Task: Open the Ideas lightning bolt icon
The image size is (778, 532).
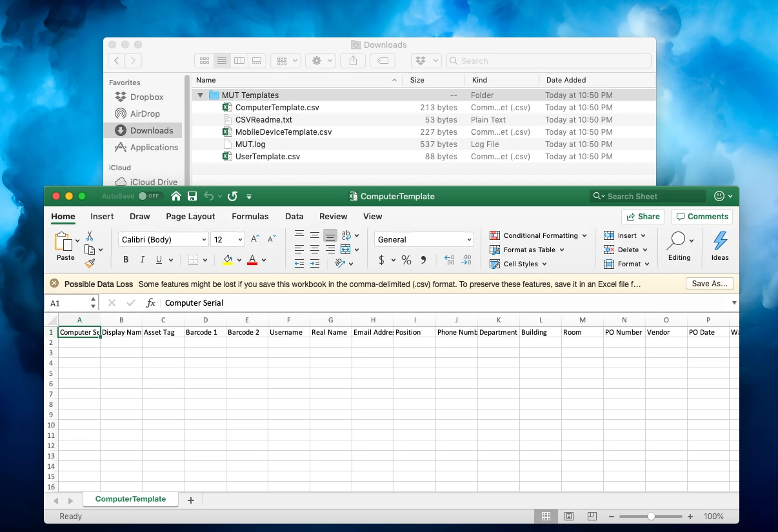Action: (x=720, y=247)
